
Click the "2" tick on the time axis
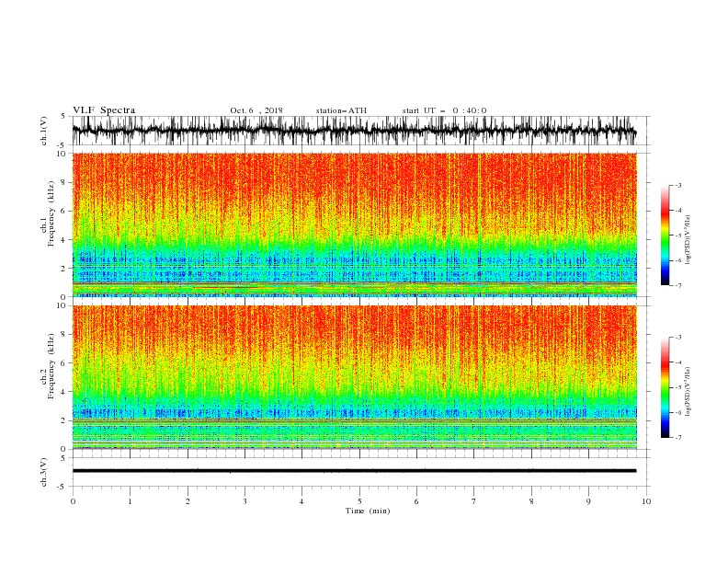[x=188, y=501]
